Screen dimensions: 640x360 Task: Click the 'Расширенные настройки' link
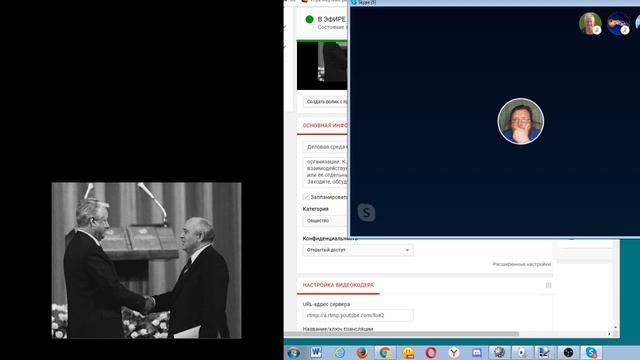tap(522, 264)
